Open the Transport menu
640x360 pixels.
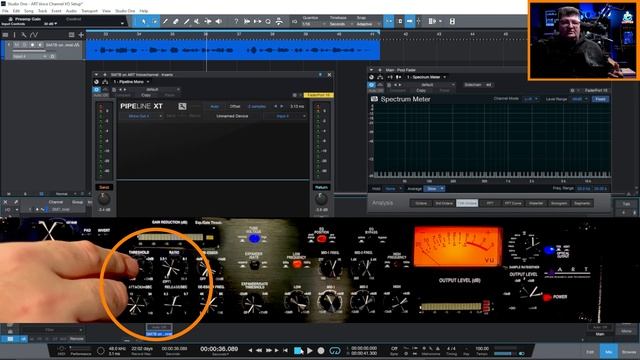pyautogui.click(x=89, y=11)
